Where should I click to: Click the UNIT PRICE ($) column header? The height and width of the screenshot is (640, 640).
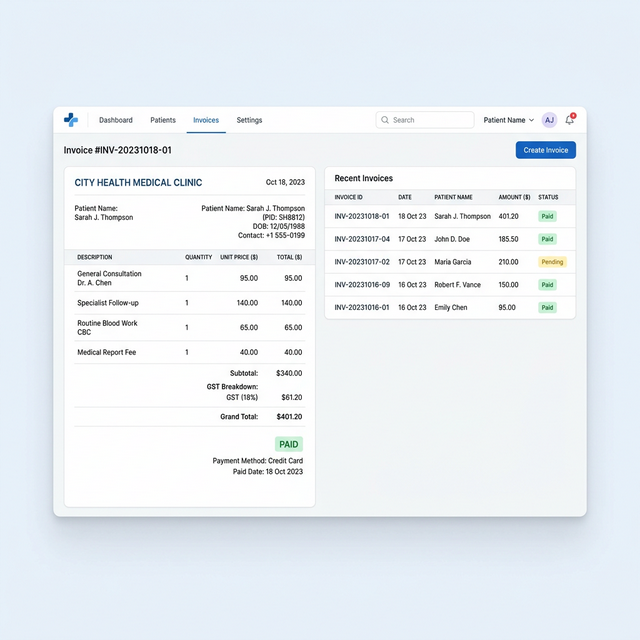pyautogui.click(x=239, y=257)
